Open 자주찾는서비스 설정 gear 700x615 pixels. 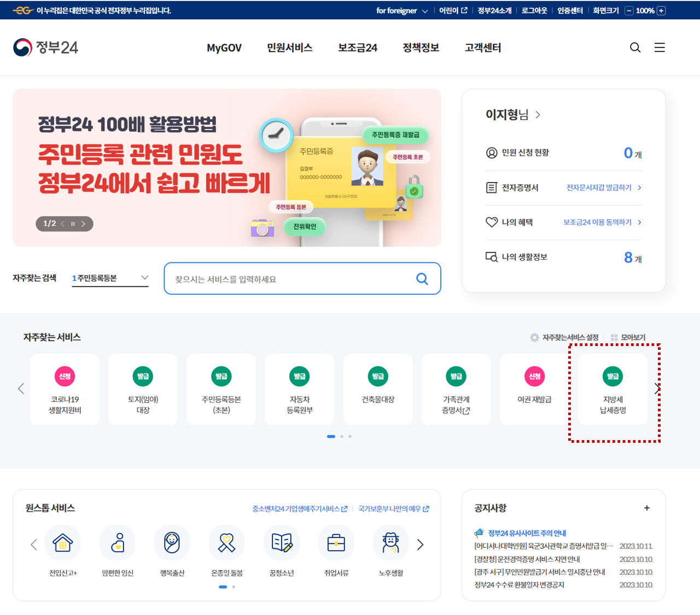coord(564,337)
